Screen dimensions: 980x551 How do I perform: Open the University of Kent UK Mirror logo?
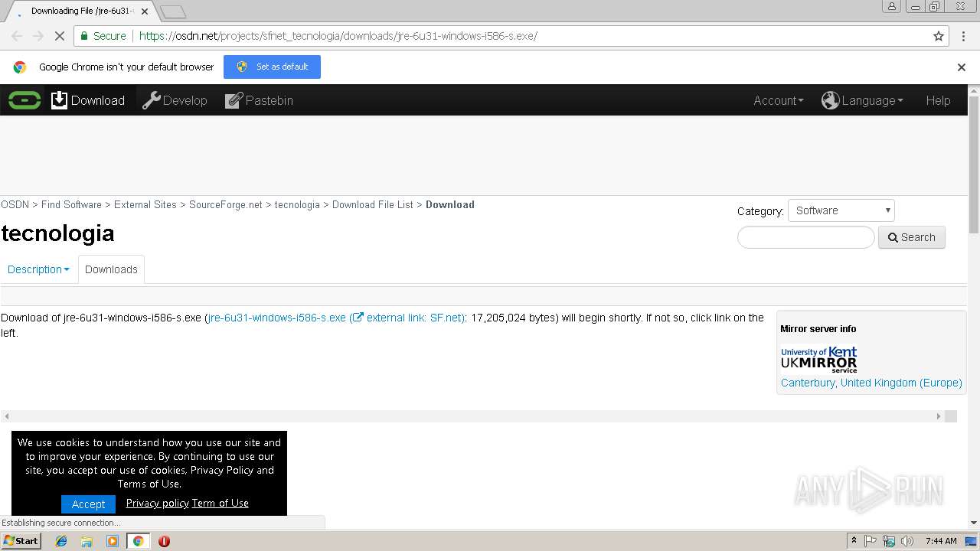pos(818,359)
